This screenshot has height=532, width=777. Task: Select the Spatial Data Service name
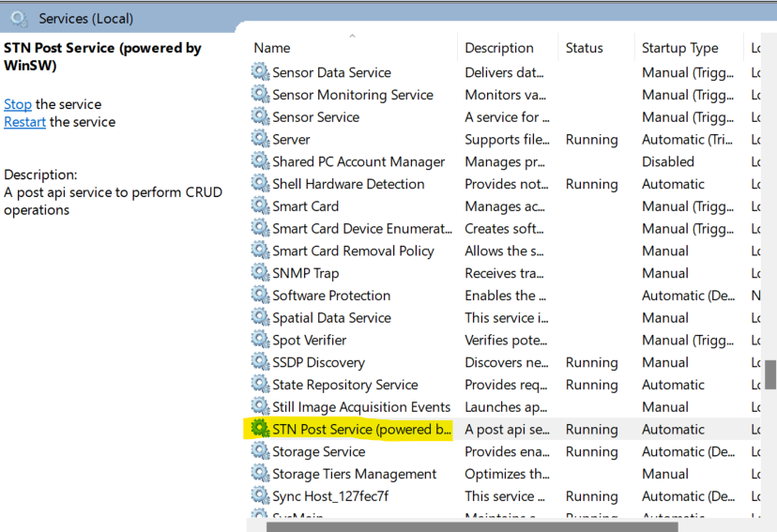pos(331,318)
